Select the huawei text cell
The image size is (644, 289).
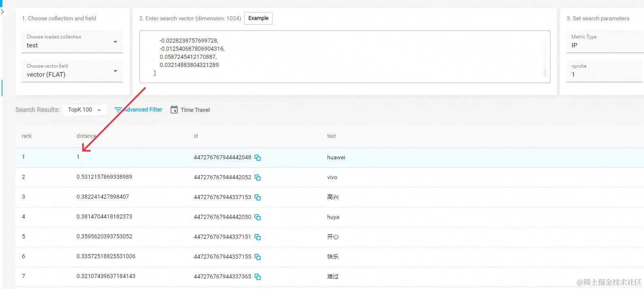click(336, 158)
